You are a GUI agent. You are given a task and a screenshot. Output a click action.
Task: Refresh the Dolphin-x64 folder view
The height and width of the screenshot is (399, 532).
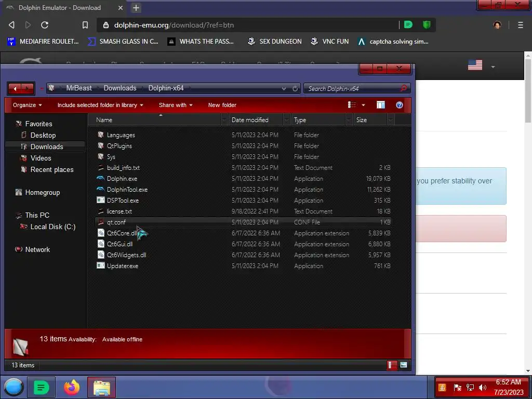295,88
